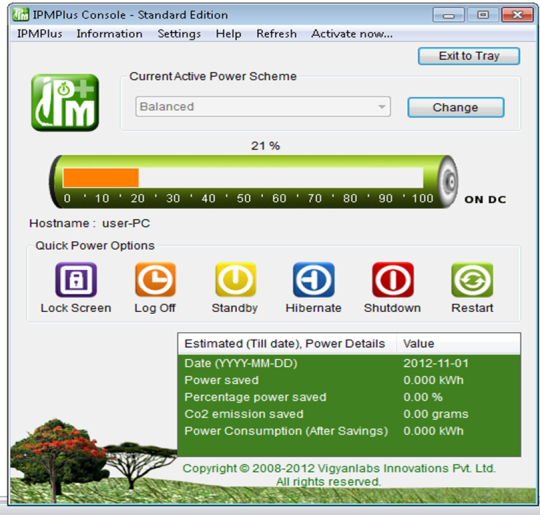Image resolution: width=540 pixels, height=515 pixels.
Task: Minimize the IPMPlus Console window
Action: (448, 15)
